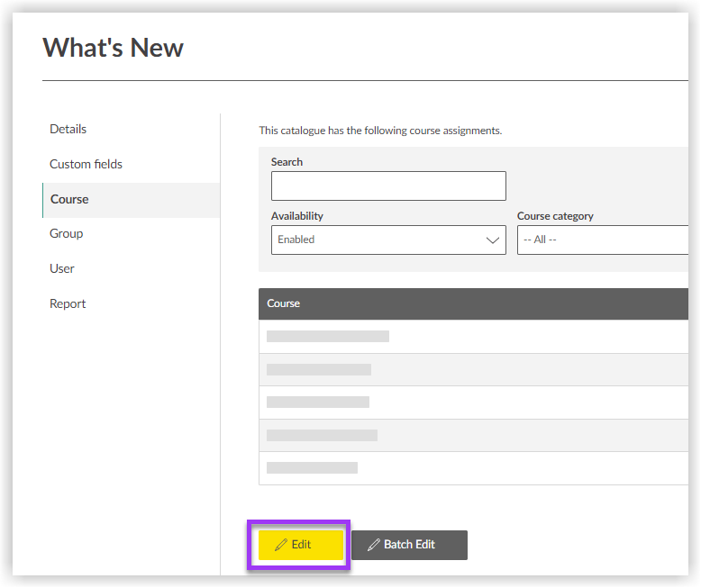Switch to the Custom fields tab
The image size is (701, 588).
[x=86, y=164]
